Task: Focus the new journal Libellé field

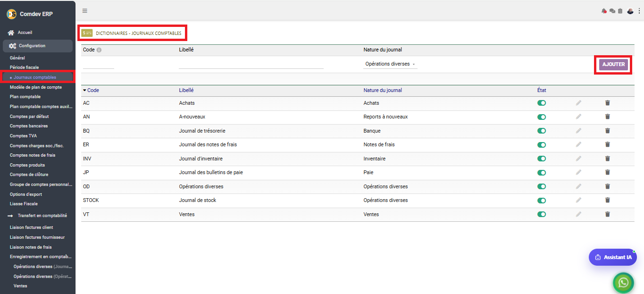Action: pos(251,64)
